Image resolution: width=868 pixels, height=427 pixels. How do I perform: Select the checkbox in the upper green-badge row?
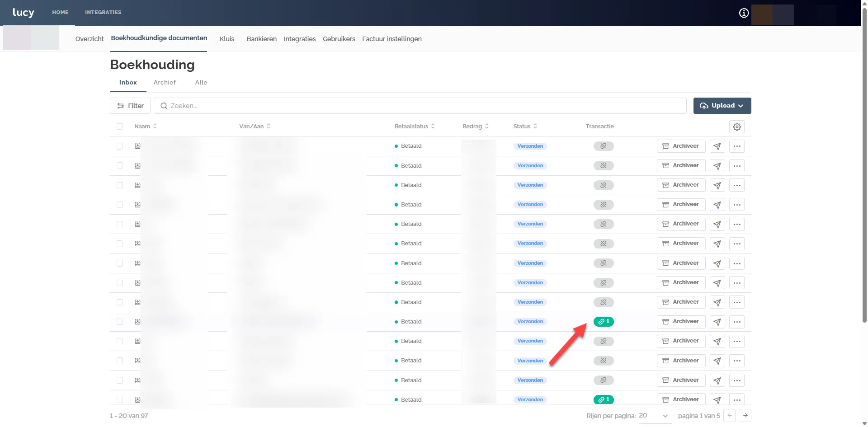(x=120, y=322)
